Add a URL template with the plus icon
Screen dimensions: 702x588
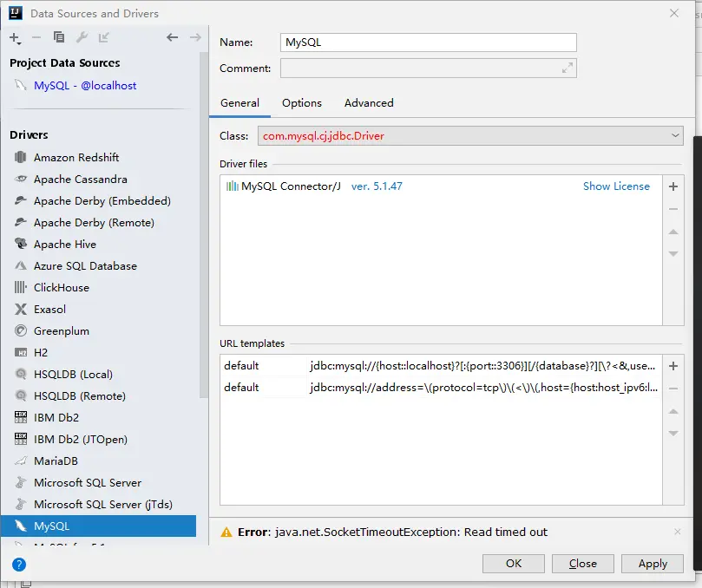click(673, 366)
